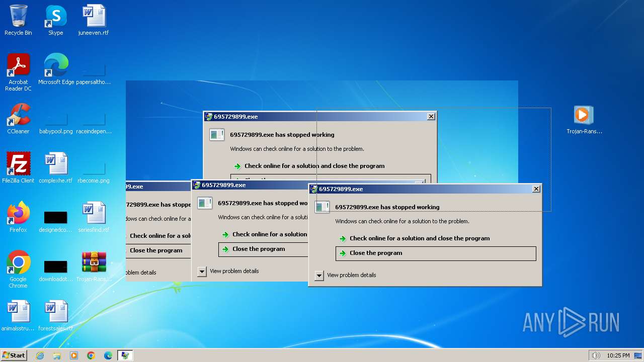Viewport: 644px width, 362px height.
Task: Open the file explorer taskbar icon
Action: (x=57, y=355)
